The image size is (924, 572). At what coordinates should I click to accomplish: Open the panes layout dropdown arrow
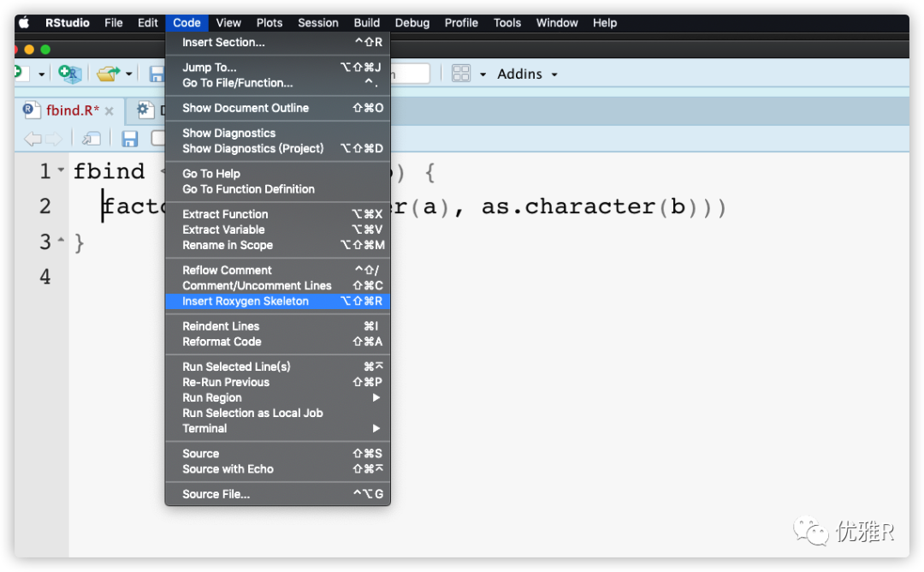pyautogui.click(x=483, y=74)
